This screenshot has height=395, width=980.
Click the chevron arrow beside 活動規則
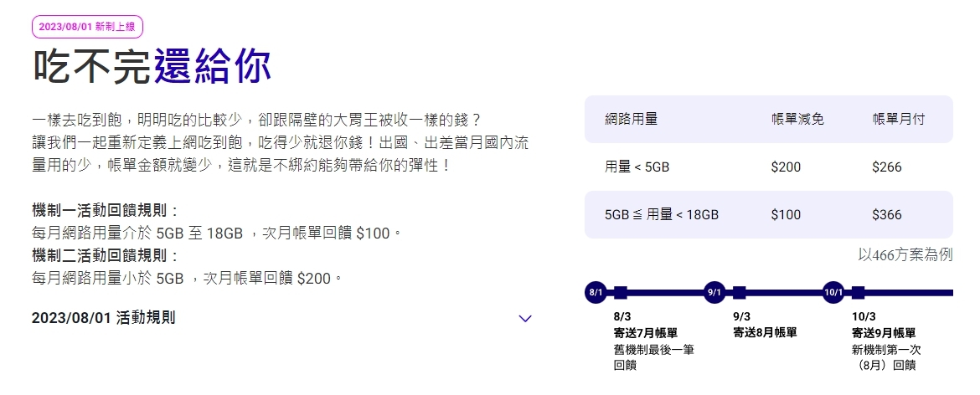pyautogui.click(x=525, y=318)
